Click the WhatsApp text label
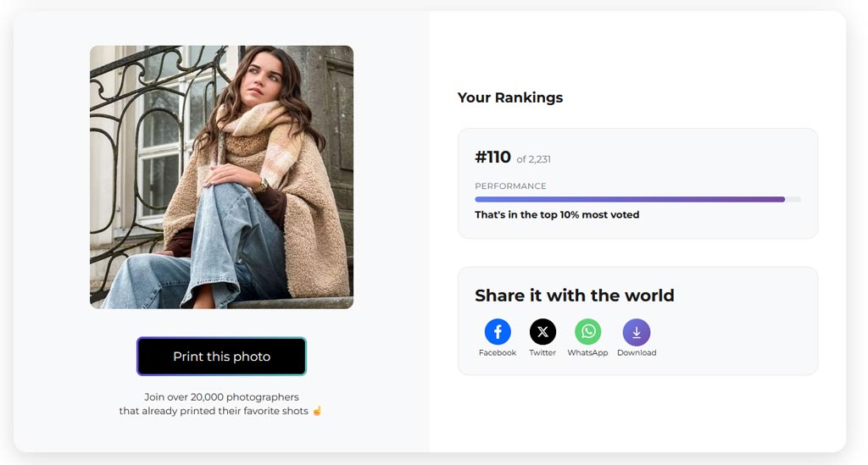This screenshot has height=465, width=868. click(587, 353)
